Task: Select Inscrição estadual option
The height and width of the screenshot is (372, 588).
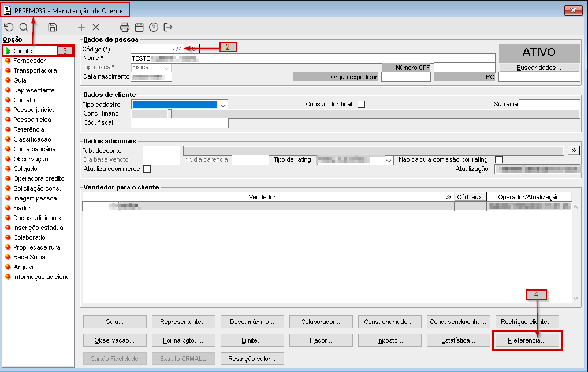Action: (39, 228)
